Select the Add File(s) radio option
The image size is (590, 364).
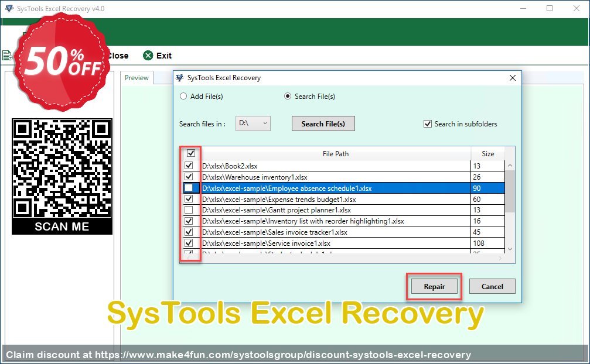pos(183,96)
